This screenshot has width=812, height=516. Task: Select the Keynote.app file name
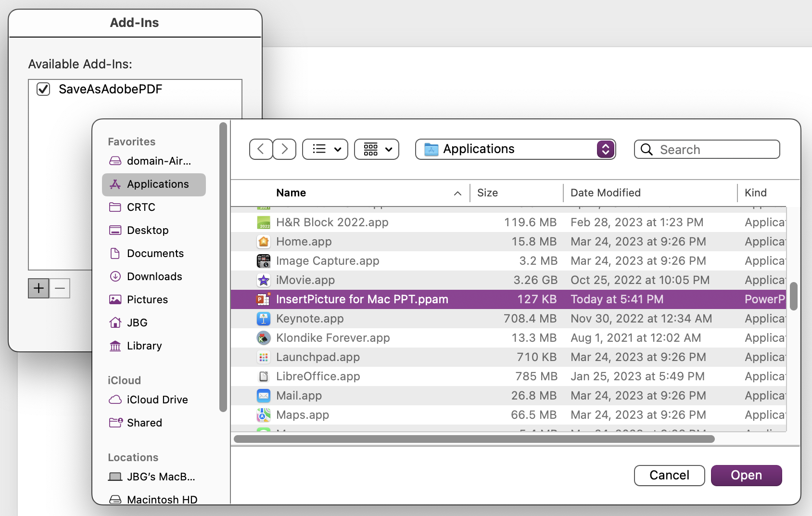[x=310, y=319]
